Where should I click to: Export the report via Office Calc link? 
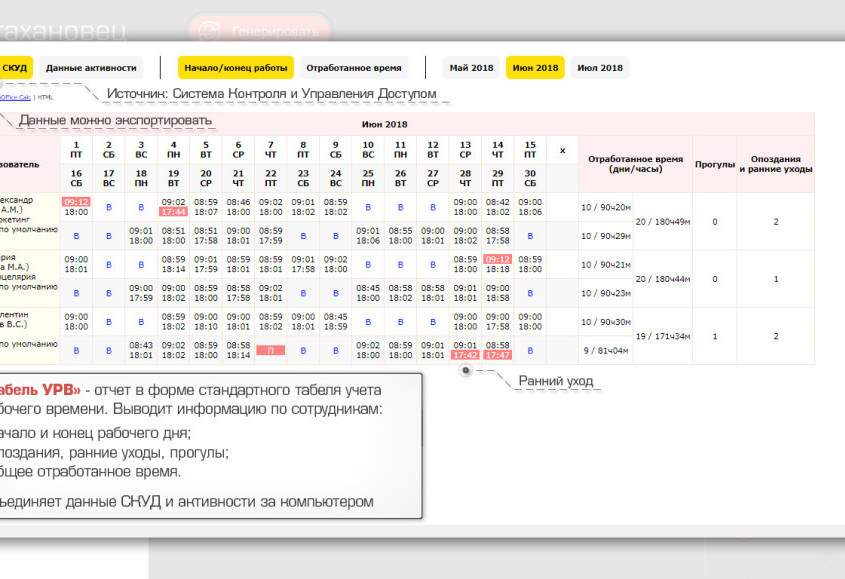point(15,97)
